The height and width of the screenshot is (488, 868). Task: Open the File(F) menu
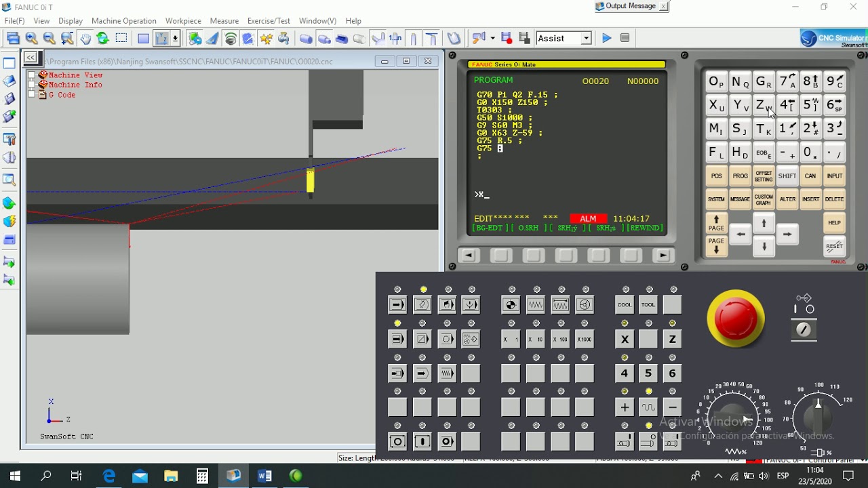14,21
